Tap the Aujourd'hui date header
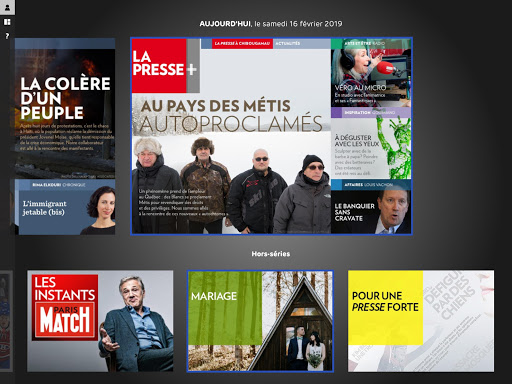512x384 pixels. (x=271, y=24)
